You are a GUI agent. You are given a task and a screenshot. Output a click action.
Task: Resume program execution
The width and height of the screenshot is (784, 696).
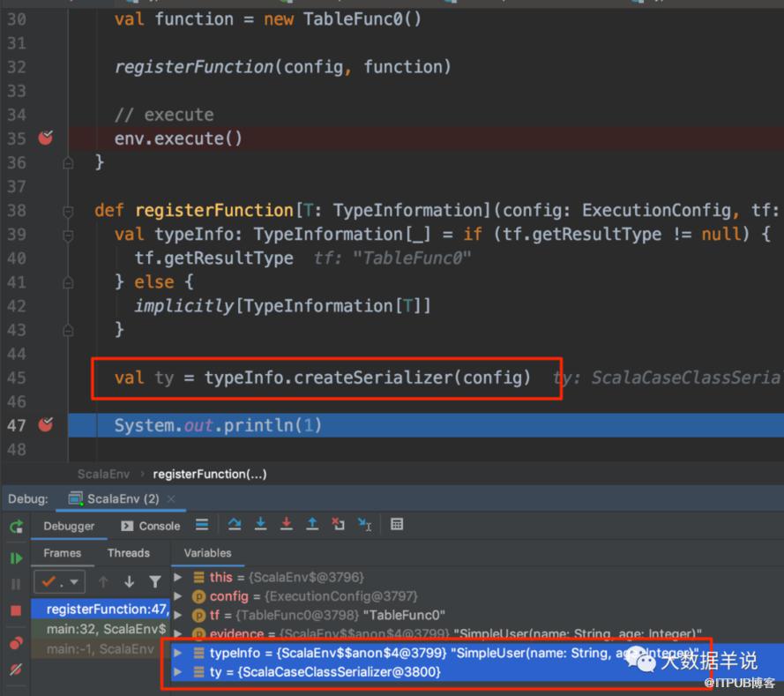[17, 558]
